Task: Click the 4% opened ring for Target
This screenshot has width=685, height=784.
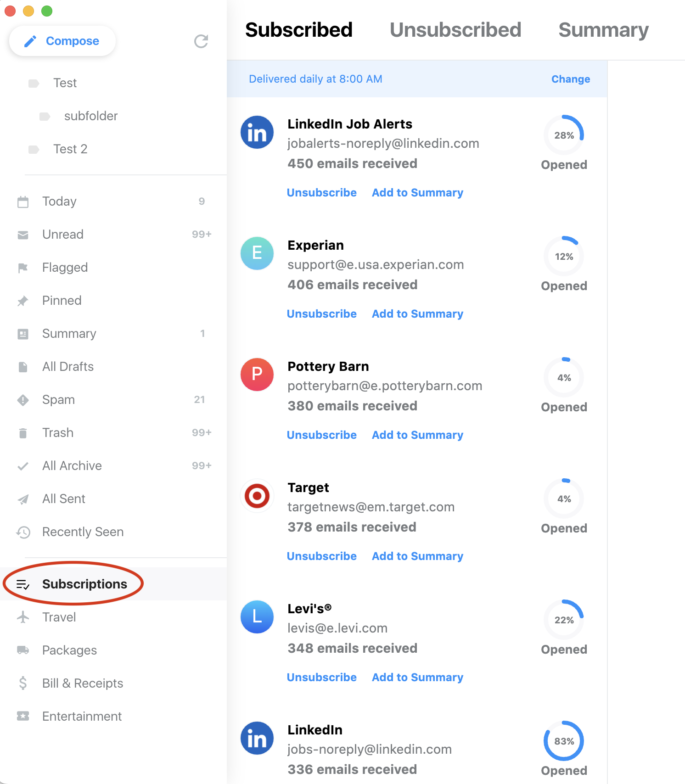Action: point(564,498)
